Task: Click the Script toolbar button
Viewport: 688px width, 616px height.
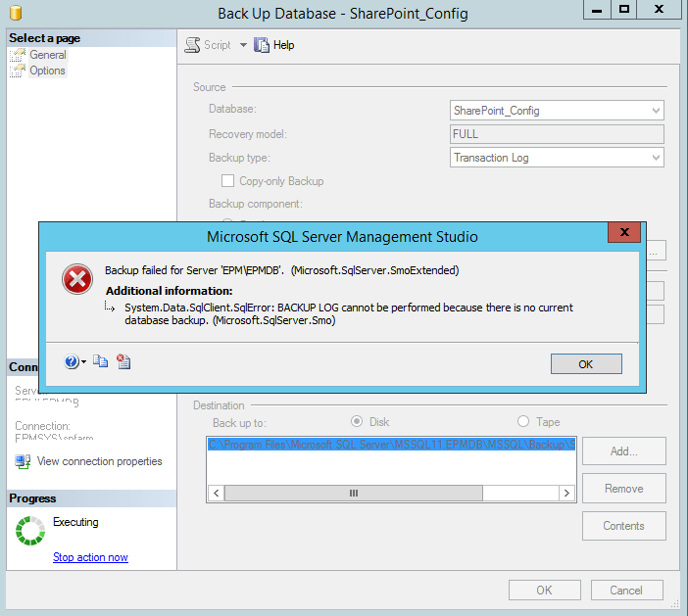Action: pos(208,45)
